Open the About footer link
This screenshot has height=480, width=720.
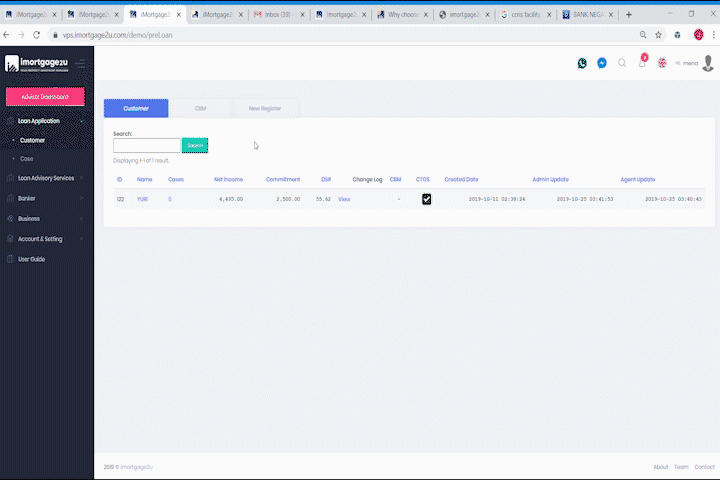point(661,467)
